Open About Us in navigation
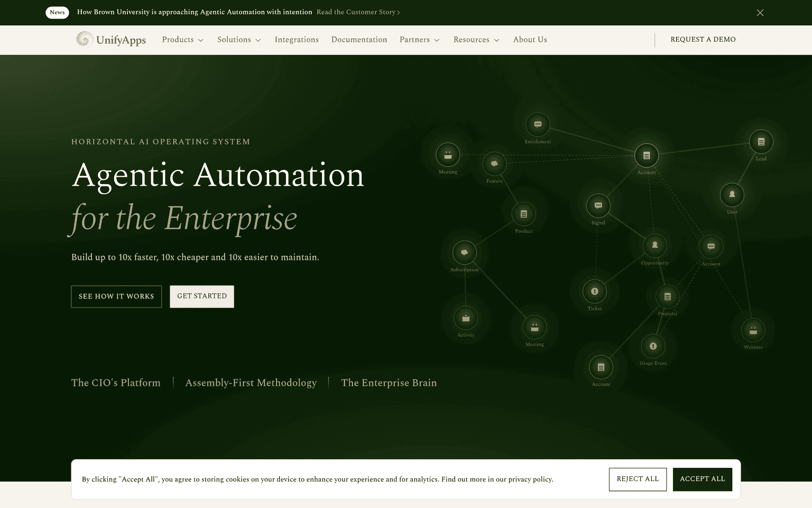812x508 pixels. click(x=530, y=40)
